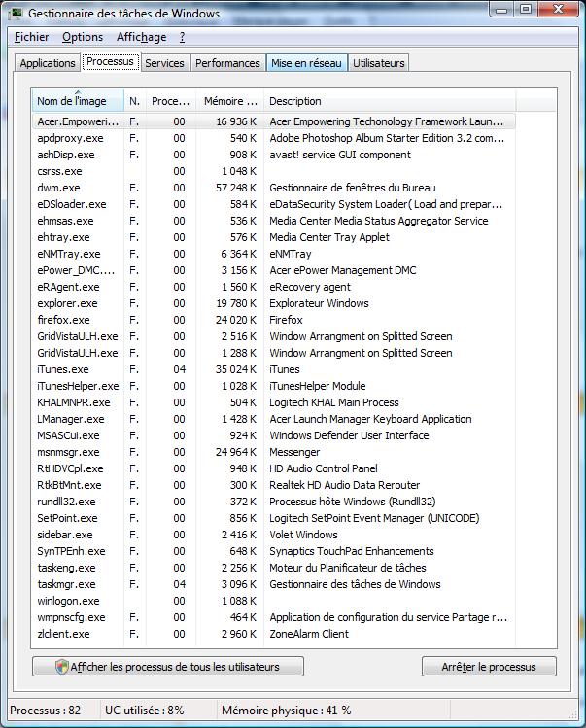
Task: Click the Firefox description cell
Action: point(286,320)
